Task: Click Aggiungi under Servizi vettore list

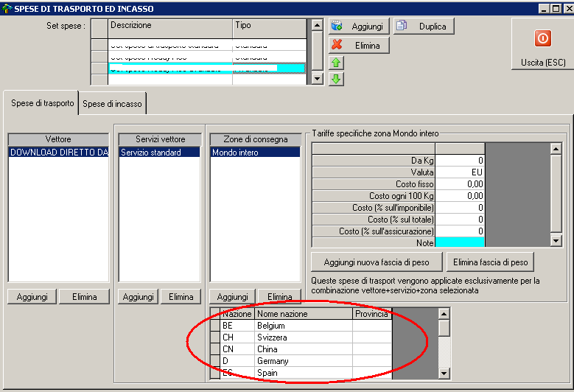Action: pos(138,297)
